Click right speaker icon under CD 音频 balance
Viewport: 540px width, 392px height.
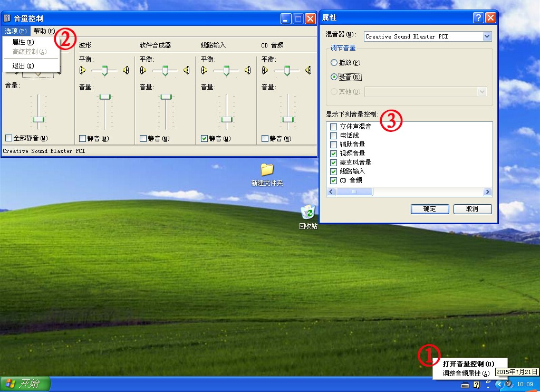click(308, 70)
